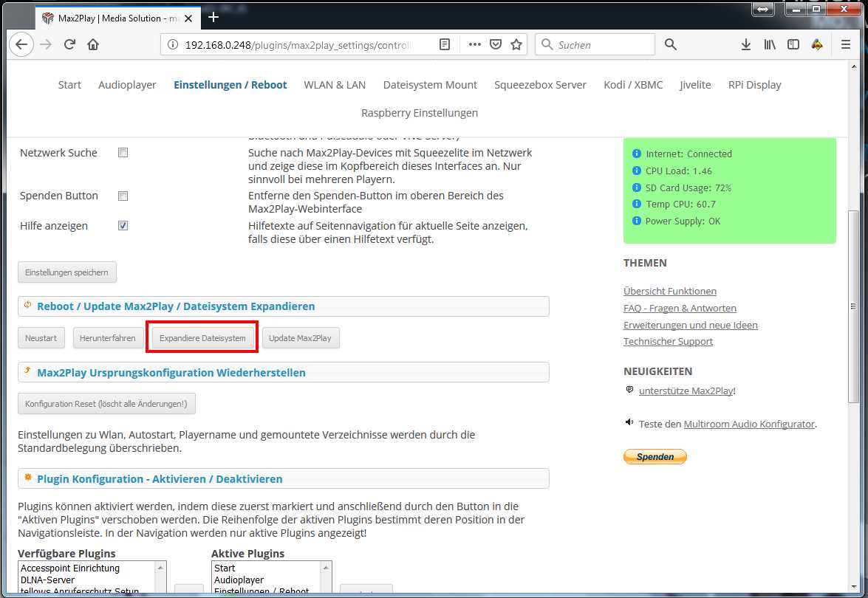Open Squeezebox Server navigation item
868x598 pixels.
pos(540,85)
